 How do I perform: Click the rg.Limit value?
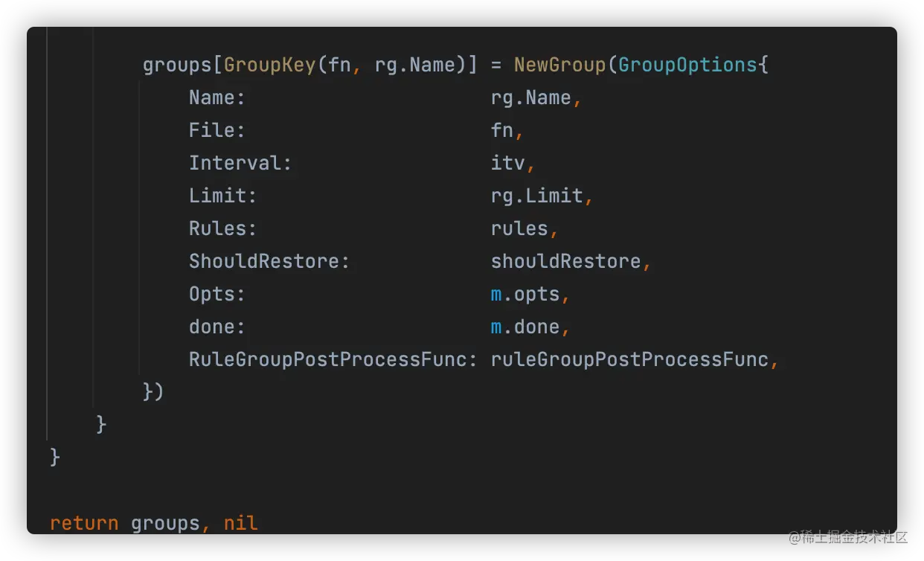click(x=537, y=196)
